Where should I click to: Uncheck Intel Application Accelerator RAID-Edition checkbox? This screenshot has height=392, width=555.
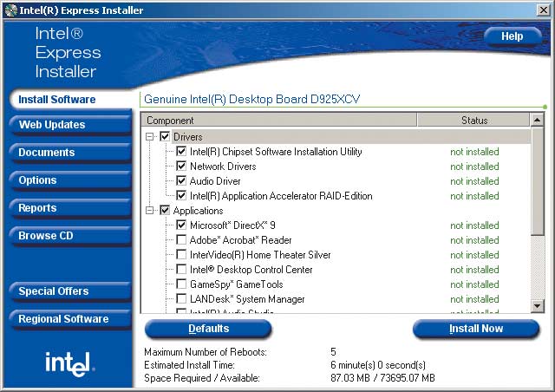click(181, 195)
